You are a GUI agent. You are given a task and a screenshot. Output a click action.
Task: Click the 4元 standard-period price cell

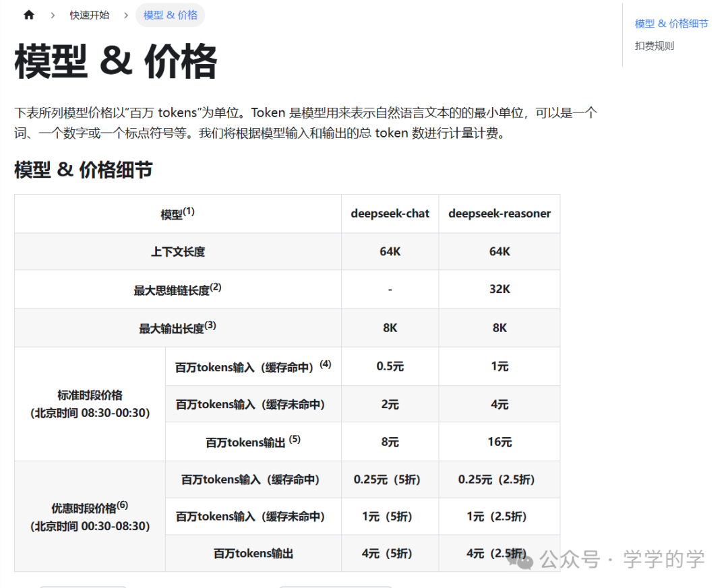(499, 404)
